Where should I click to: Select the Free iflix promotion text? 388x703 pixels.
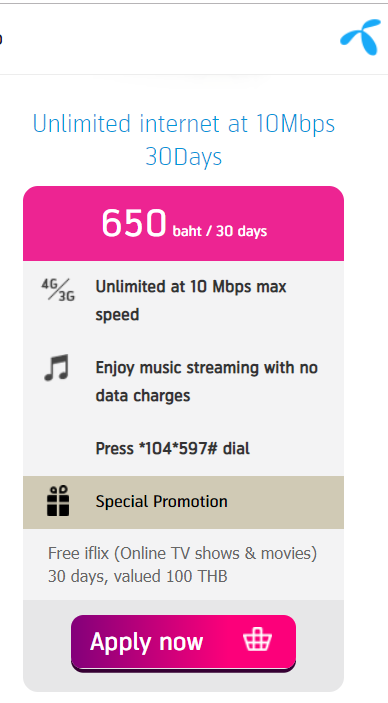(183, 554)
